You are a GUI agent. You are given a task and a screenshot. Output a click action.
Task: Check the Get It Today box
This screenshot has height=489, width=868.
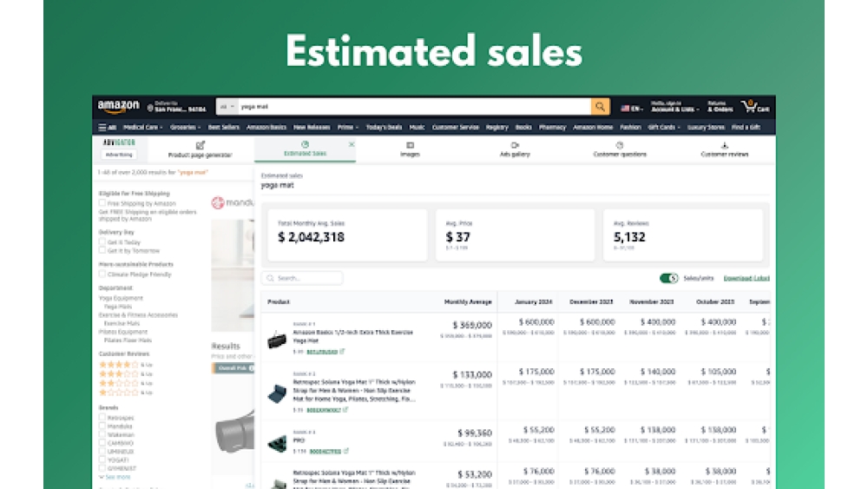102,242
